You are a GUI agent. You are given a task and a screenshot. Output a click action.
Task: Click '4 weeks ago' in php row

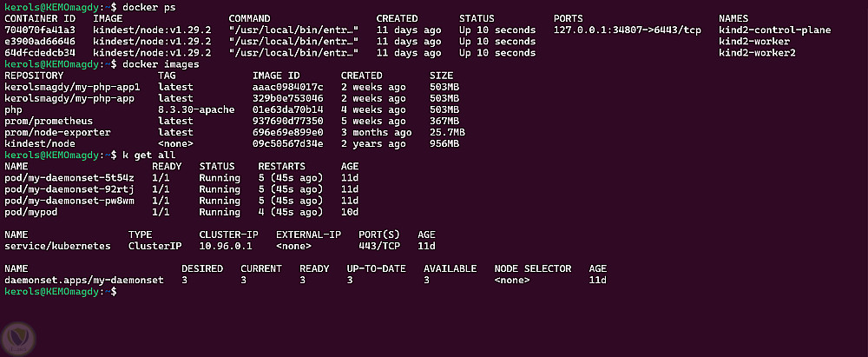click(373, 109)
